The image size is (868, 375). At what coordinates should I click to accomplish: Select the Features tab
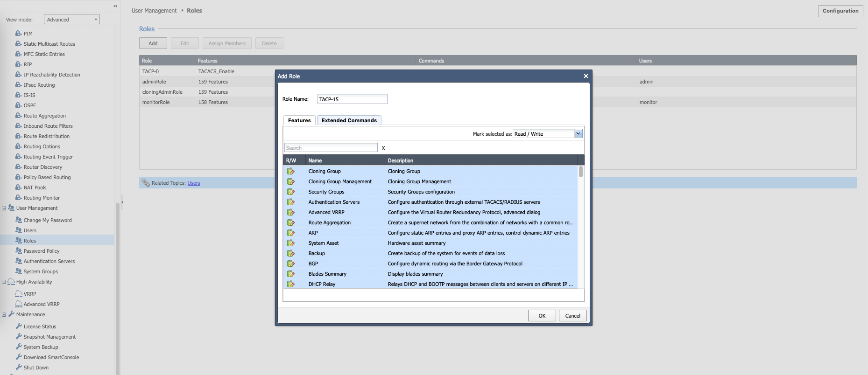[x=299, y=120]
